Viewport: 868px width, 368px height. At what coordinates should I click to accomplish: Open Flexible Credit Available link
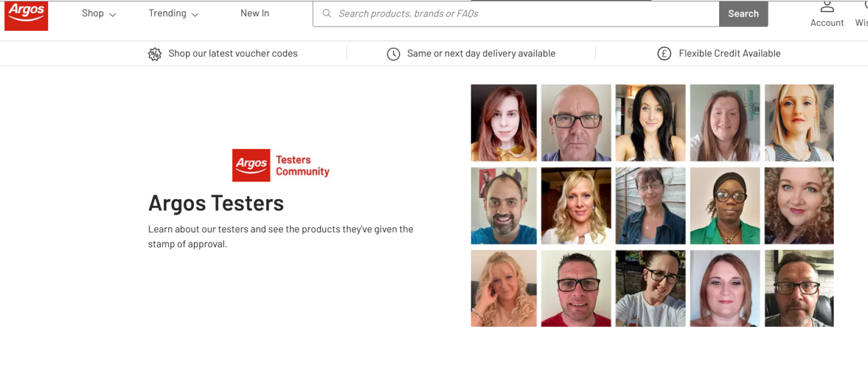pyautogui.click(x=729, y=54)
